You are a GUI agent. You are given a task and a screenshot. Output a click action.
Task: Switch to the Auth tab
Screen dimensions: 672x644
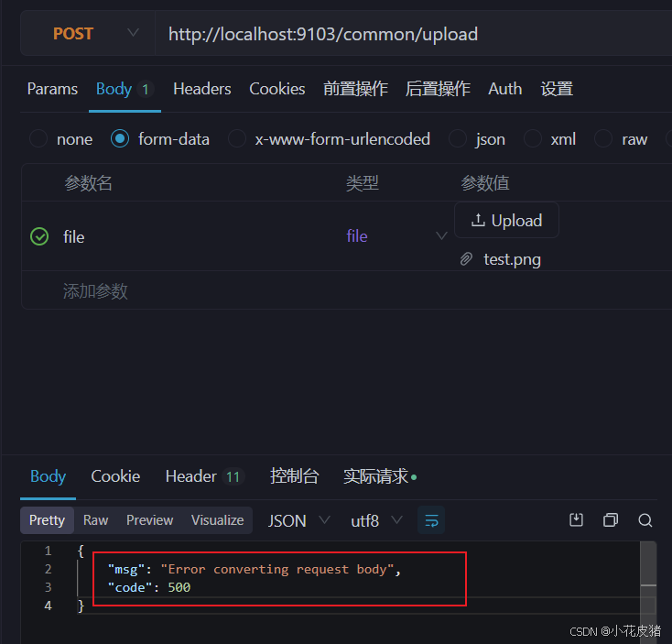(504, 89)
